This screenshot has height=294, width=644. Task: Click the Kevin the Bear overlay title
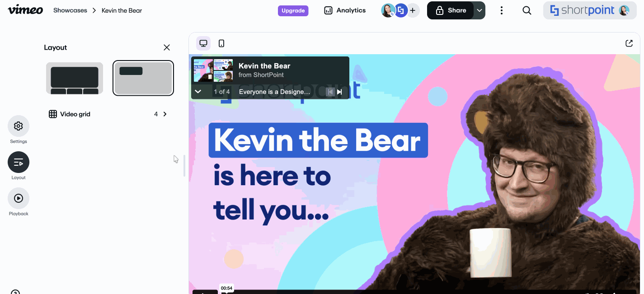pyautogui.click(x=264, y=66)
